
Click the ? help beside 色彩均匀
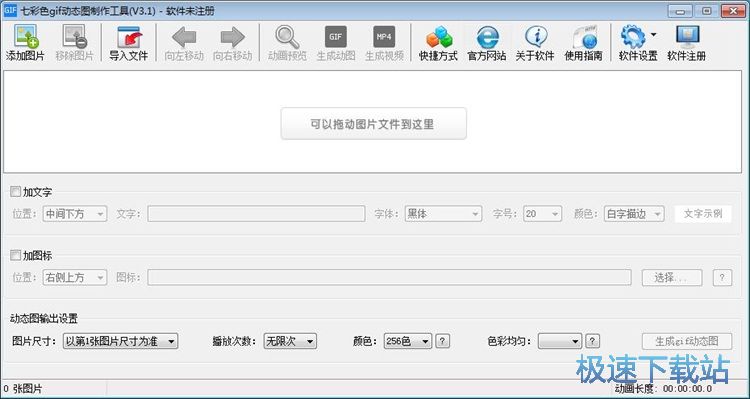[592, 341]
